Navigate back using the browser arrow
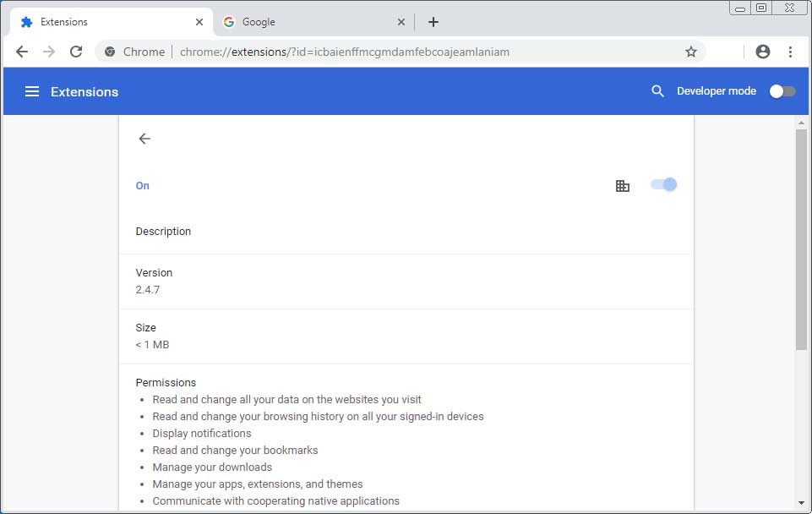Image resolution: width=812 pixels, height=514 pixels. click(21, 52)
